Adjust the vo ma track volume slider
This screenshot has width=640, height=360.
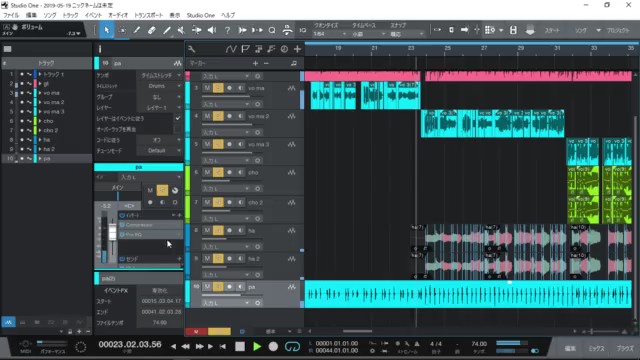click(226, 97)
